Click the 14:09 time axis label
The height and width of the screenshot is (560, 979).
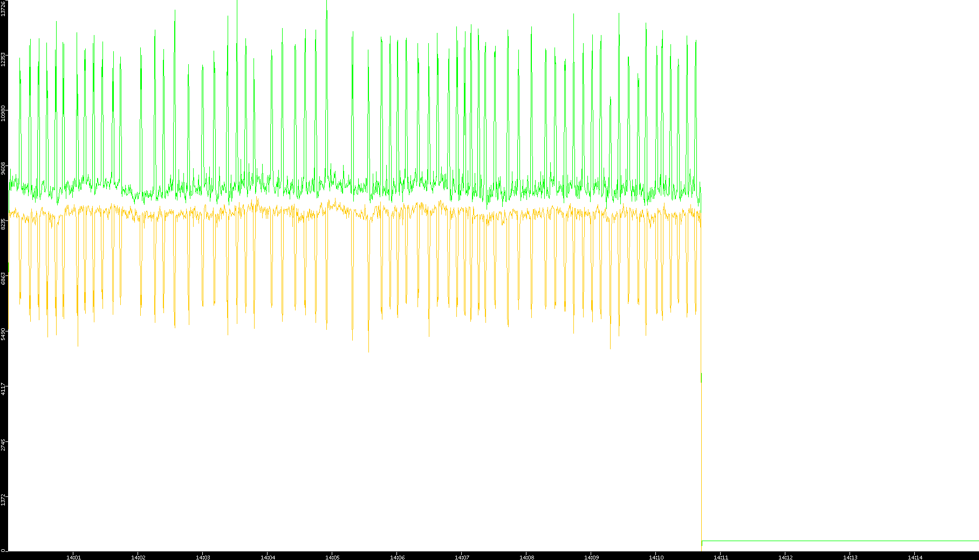pyautogui.click(x=591, y=557)
